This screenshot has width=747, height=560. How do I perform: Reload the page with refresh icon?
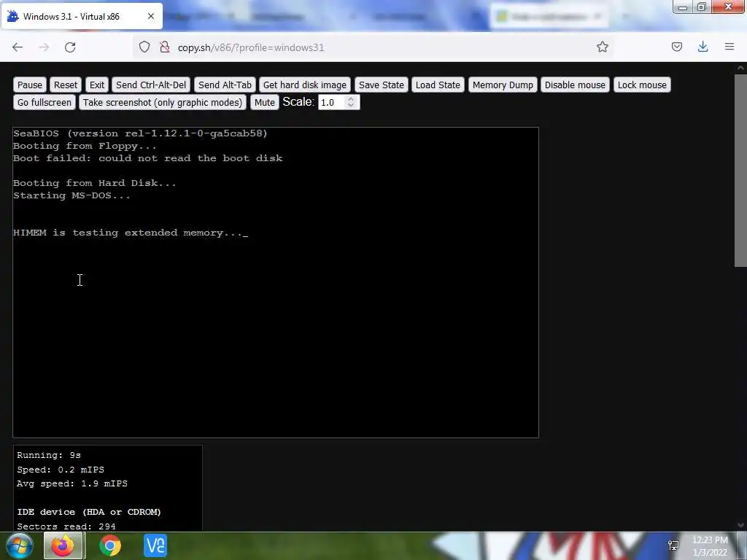coord(70,47)
